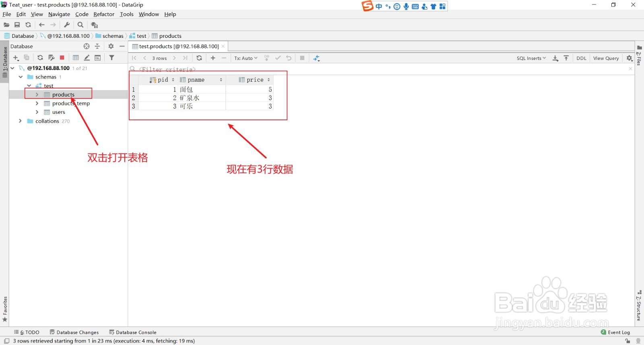Filter the database tree with the funnel
The image size is (644, 345).
(112, 58)
